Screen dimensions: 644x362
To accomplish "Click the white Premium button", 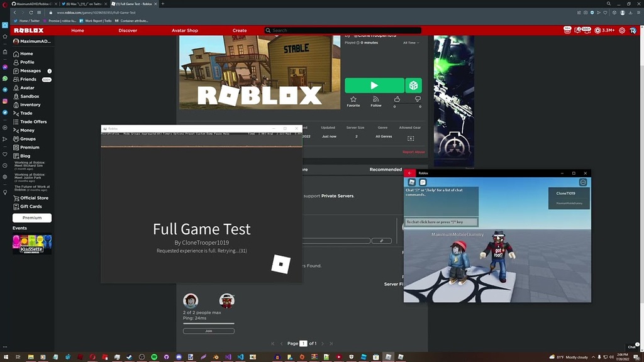I will [x=32, y=217].
